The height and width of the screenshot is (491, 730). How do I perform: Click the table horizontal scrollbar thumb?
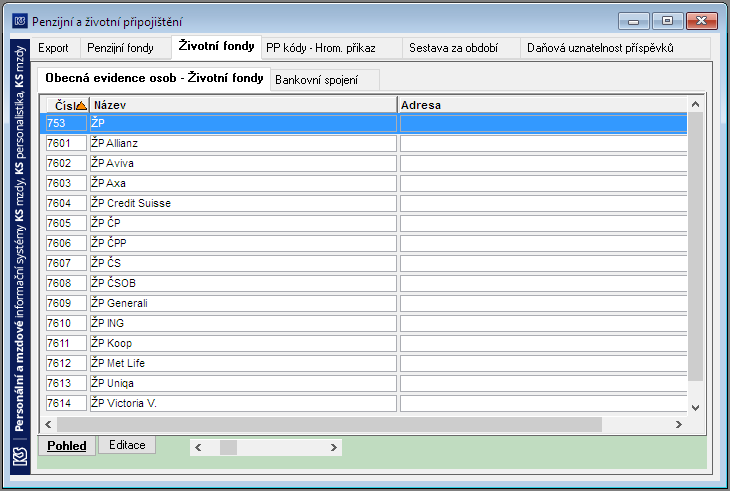coord(329,424)
